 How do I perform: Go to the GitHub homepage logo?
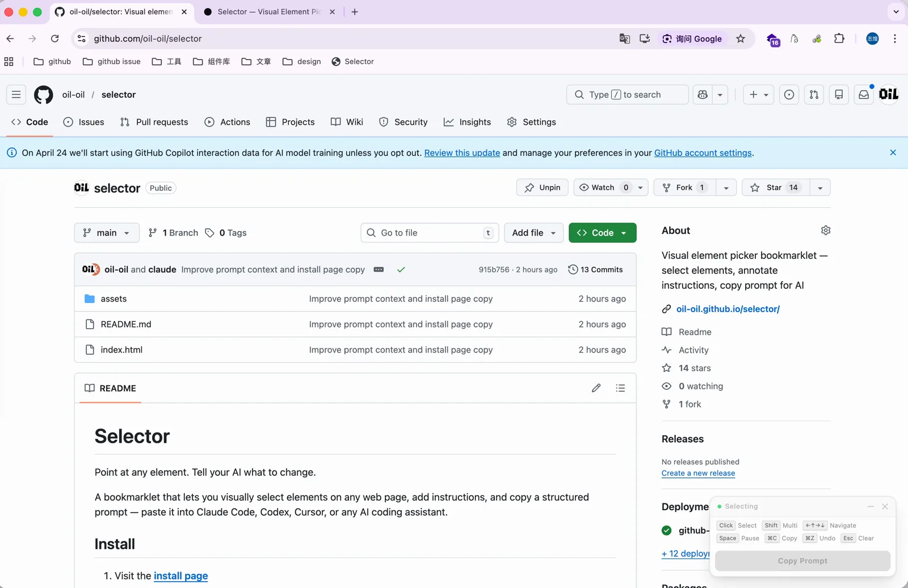tap(44, 95)
